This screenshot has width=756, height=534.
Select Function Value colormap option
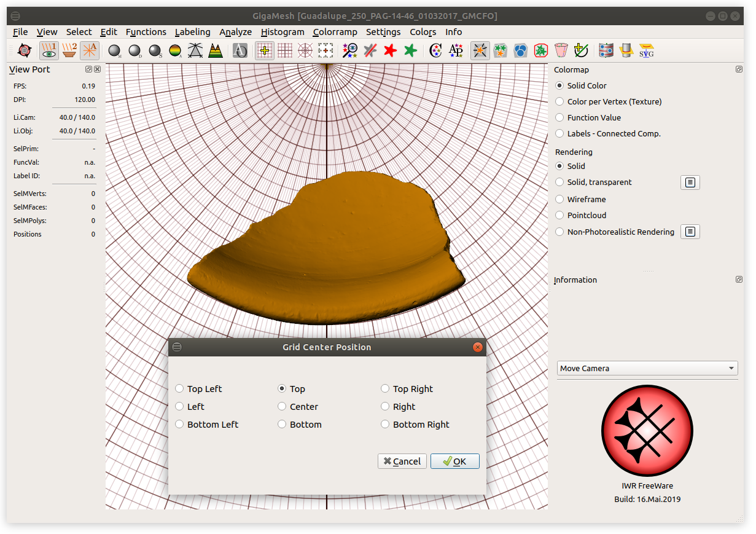(x=588, y=117)
